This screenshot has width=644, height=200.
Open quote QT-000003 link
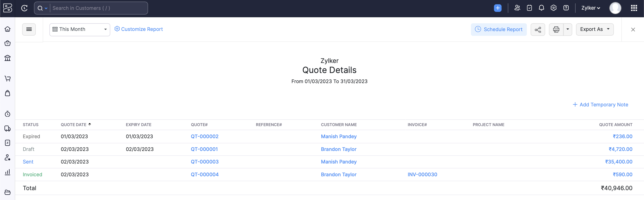[x=205, y=162]
